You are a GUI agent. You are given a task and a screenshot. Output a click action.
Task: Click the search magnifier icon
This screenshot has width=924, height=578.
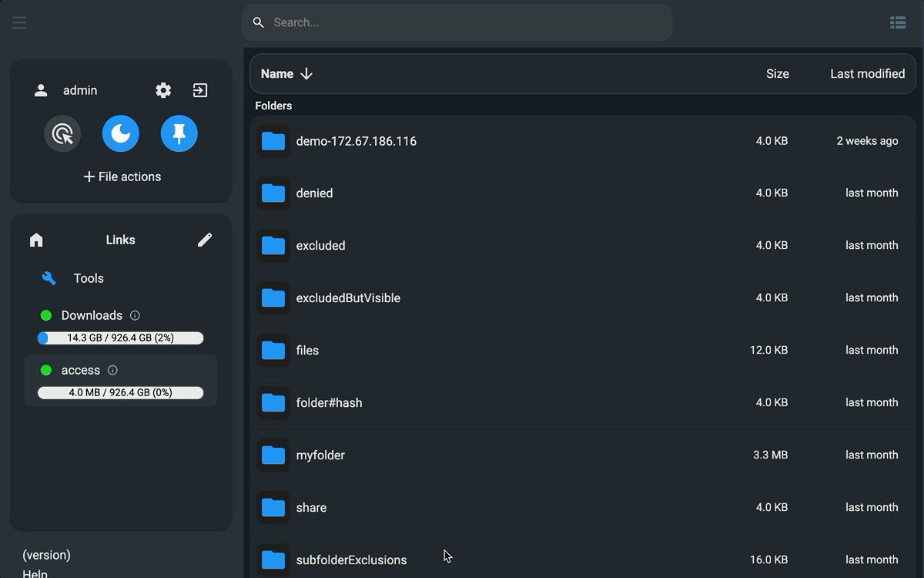[259, 22]
